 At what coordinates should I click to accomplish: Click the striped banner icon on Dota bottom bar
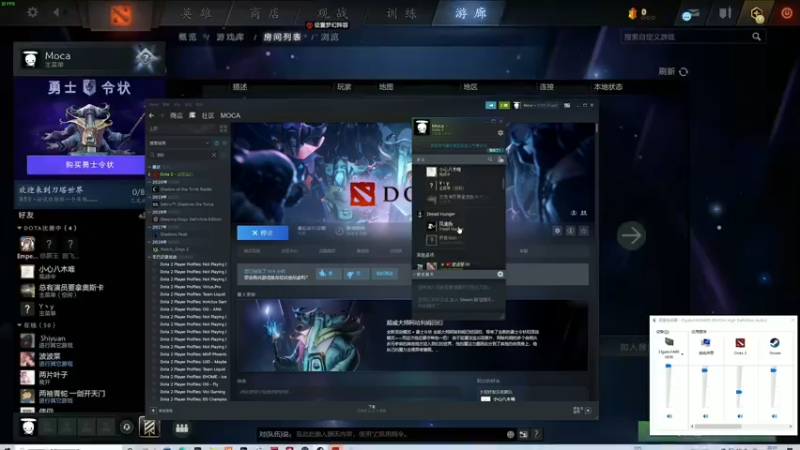(x=149, y=428)
